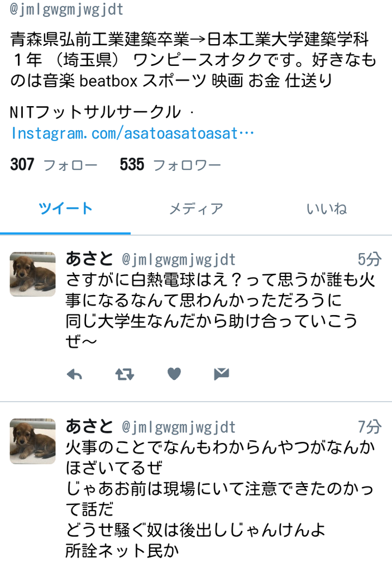Tap the reply arrow icon under first tweet
Viewport: 392px width, 572px height.
(75, 374)
